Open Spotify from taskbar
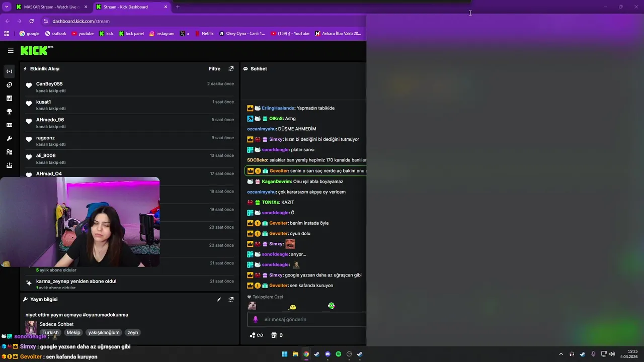 coord(338,354)
